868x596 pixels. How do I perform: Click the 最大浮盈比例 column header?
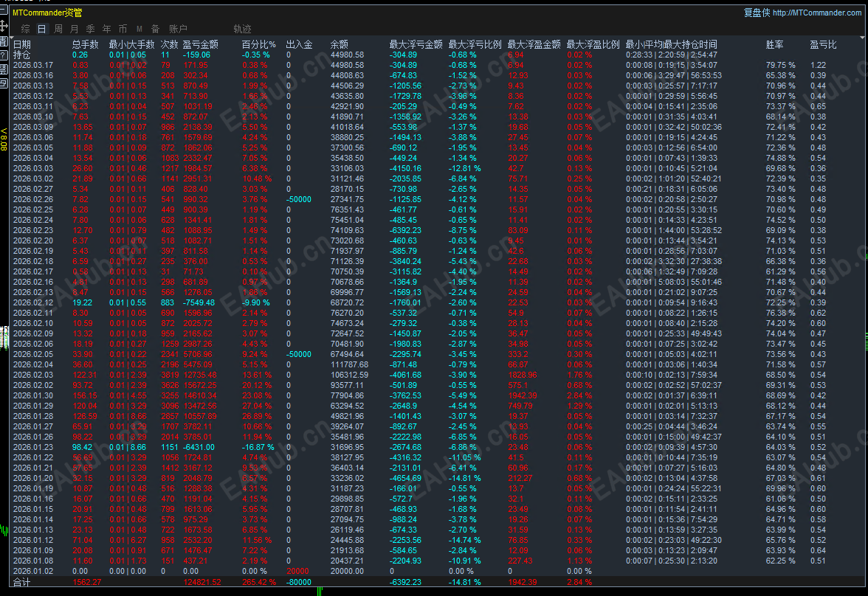tap(593, 44)
